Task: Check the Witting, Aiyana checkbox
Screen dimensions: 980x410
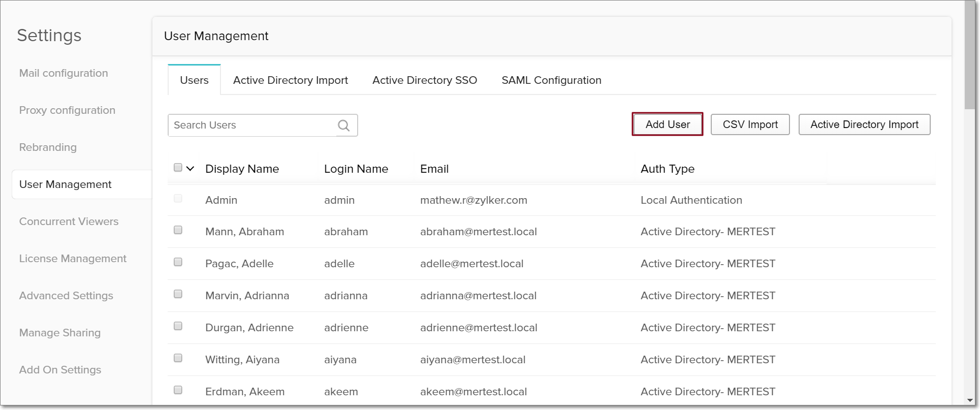Action: click(x=178, y=358)
